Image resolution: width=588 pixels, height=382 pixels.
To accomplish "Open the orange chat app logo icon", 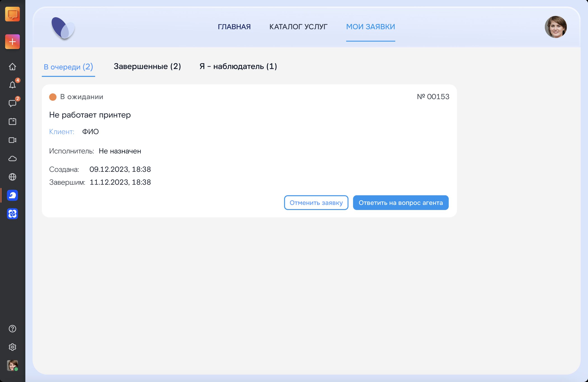I will (12, 14).
